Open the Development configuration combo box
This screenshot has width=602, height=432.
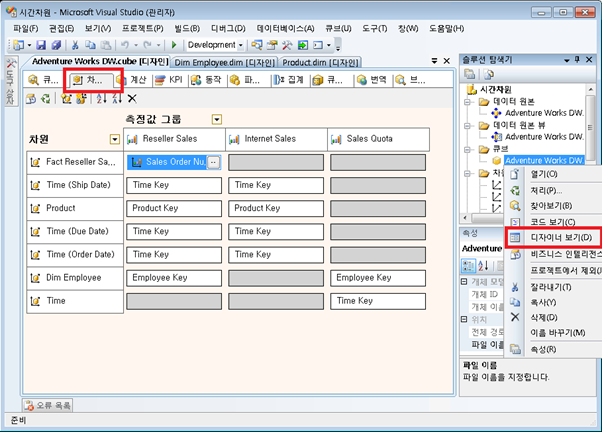coord(215,45)
